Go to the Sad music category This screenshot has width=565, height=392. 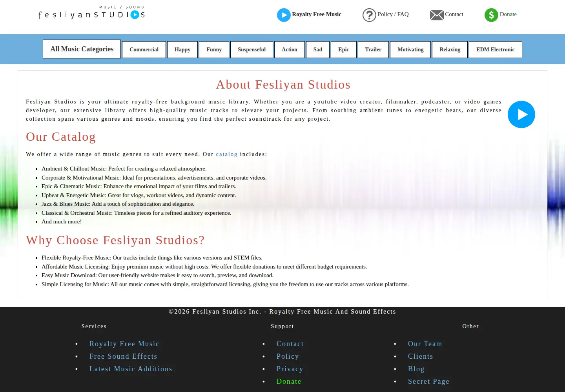point(318,49)
